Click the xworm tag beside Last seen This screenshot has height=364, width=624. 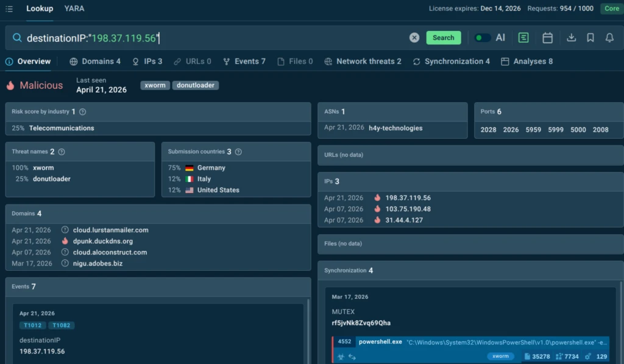[155, 85]
